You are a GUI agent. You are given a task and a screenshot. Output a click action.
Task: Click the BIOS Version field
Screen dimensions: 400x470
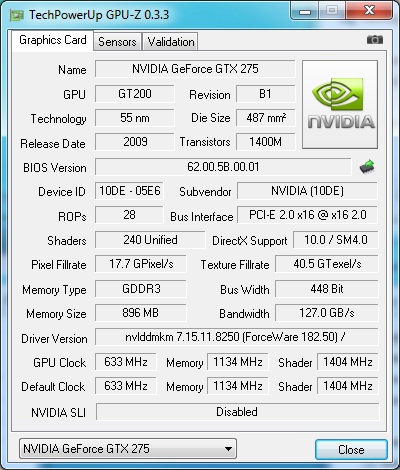[x=223, y=167]
